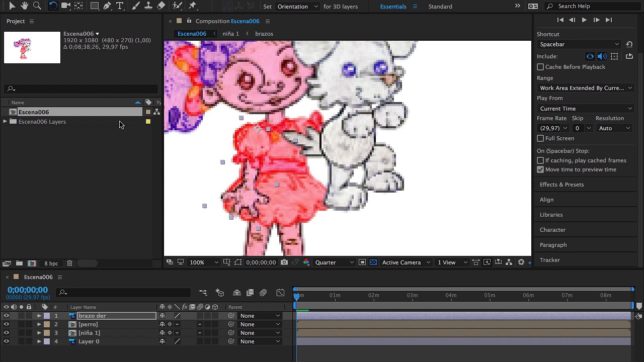Open the 1 View layout dropdown
The image size is (644, 362).
click(x=452, y=262)
